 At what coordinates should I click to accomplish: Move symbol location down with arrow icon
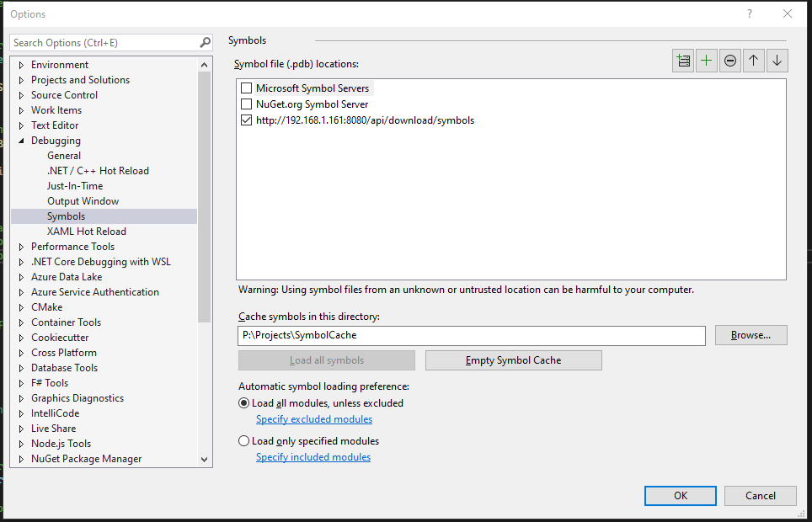click(777, 61)
